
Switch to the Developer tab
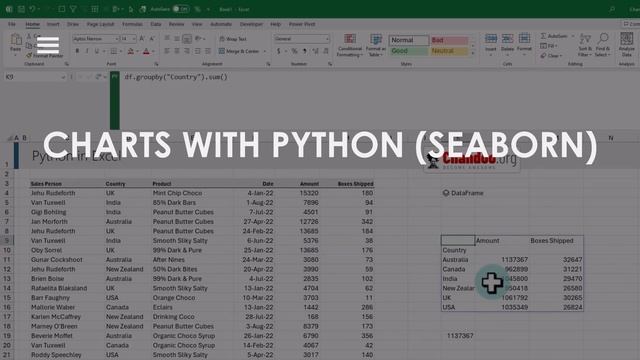[x=251, y=24]
